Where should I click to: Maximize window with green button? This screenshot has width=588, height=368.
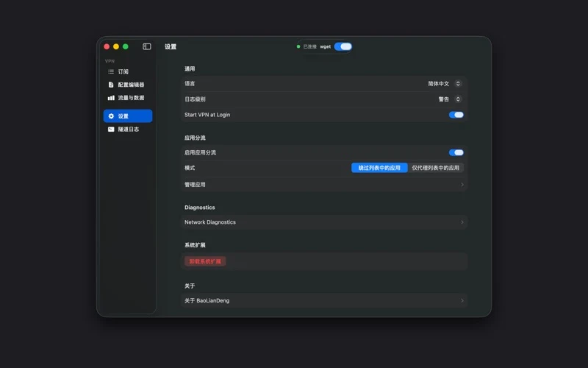pos(125,46)
